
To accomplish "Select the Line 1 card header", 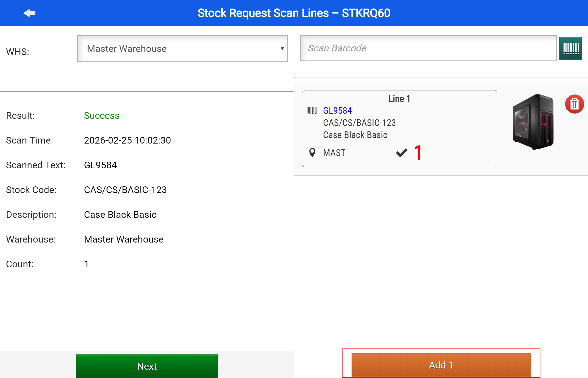I will (x=399, y=99).
